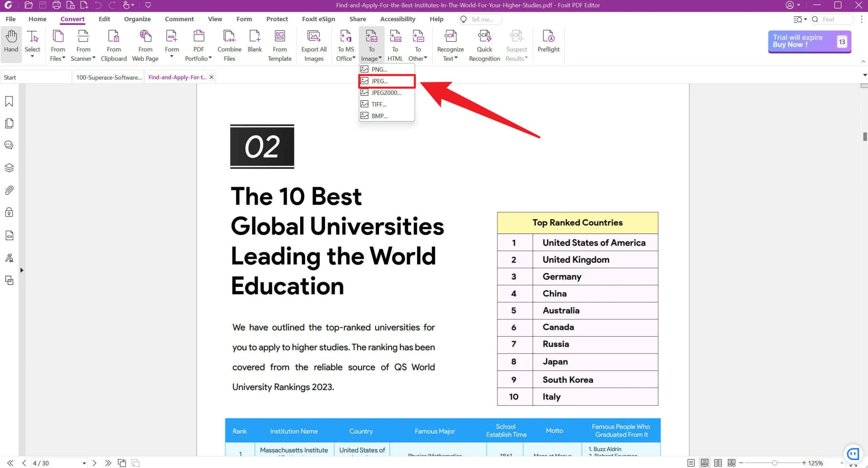Click the Preflight tool

[x=548, y=42]
